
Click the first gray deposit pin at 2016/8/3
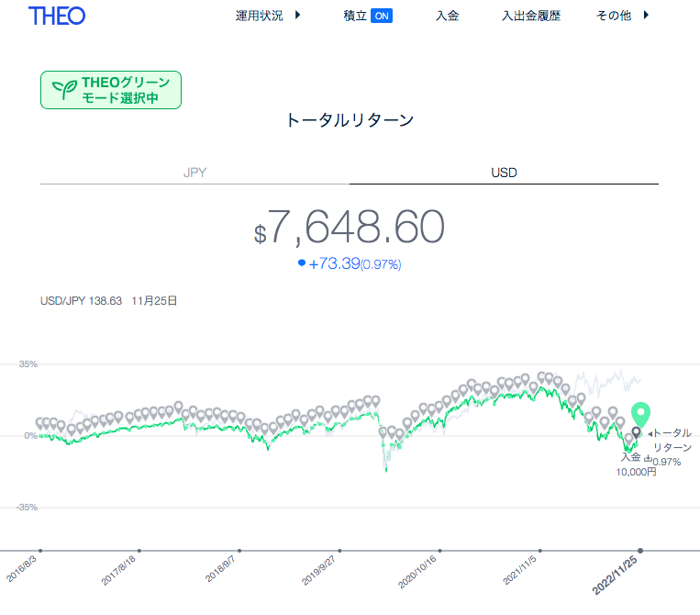[x=40, y=423]
